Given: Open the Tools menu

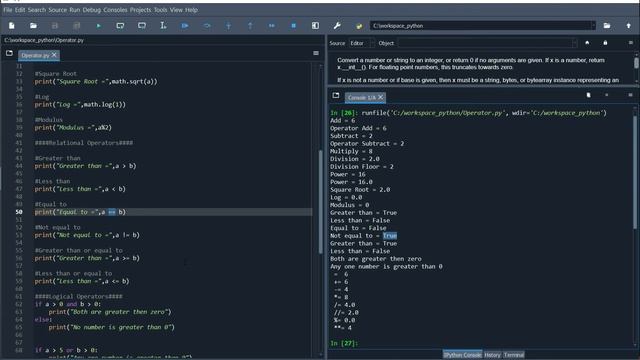Looking at the screenshot, I should 160,10.
